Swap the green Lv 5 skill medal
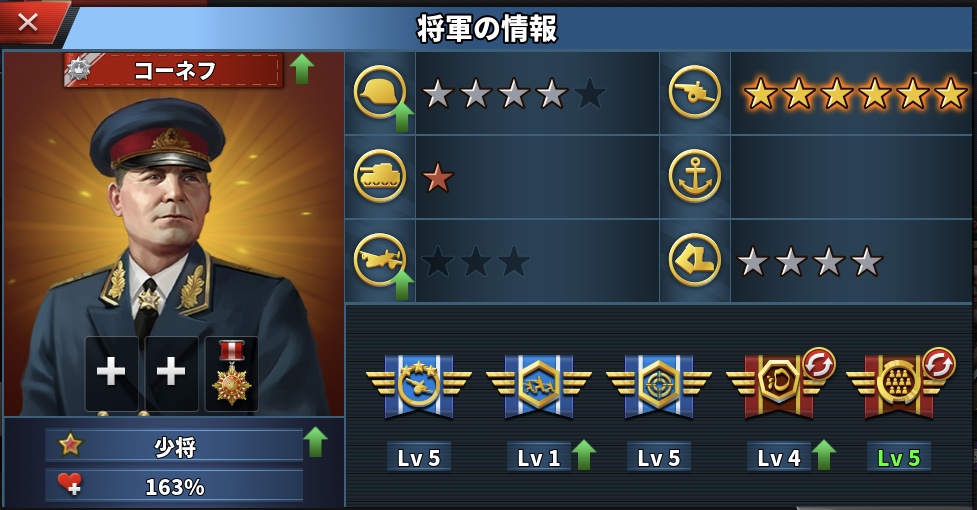The width and height of the screenshot is (977, 510). 938,364
